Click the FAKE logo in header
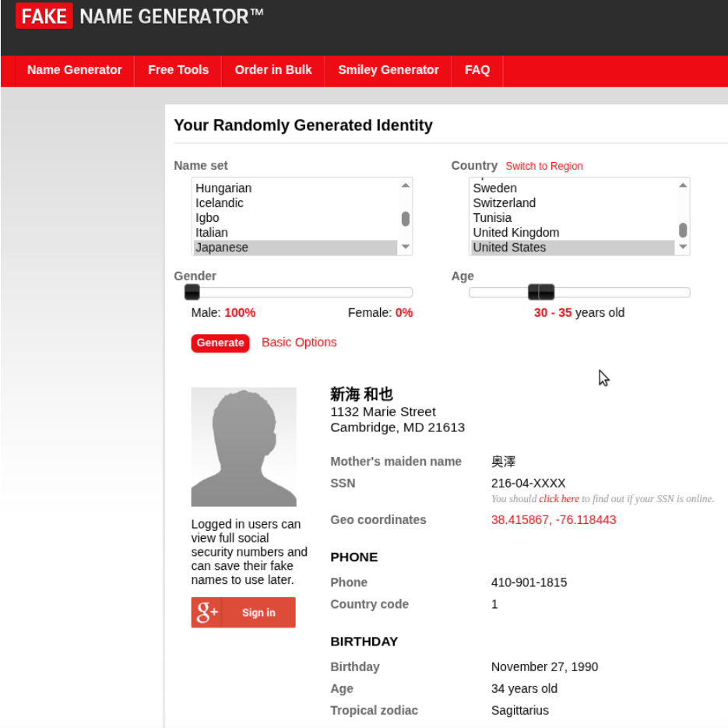The width and height of the screenshot is (728, 728). [44, 16]
